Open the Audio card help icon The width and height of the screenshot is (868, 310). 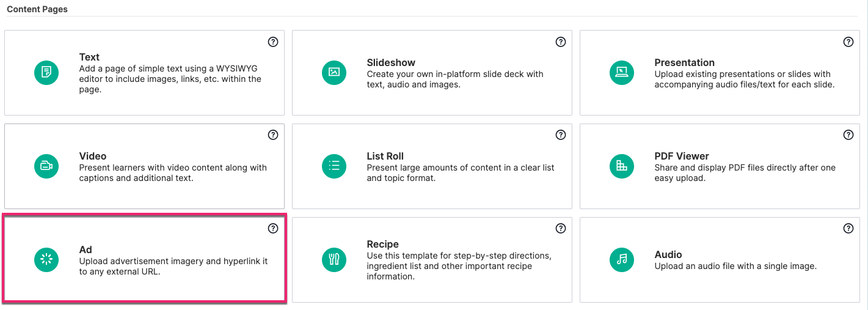[x=848, y=229]
